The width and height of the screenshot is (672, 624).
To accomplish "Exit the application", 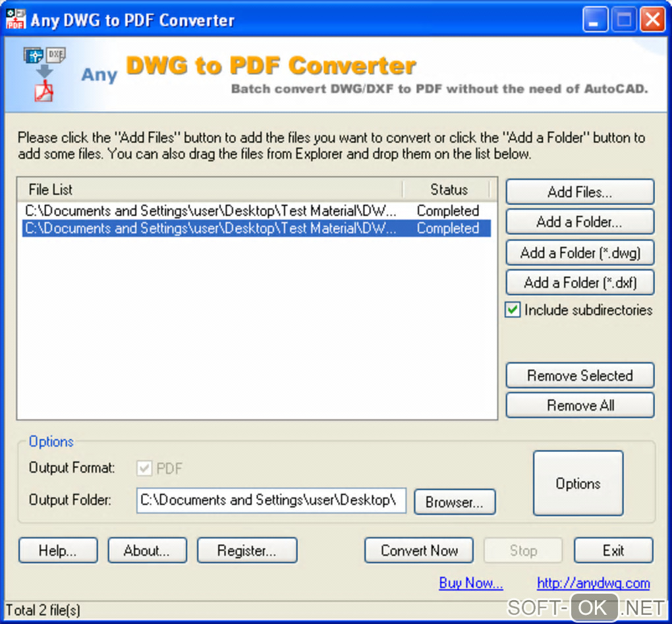I will (x=613, y=550).
